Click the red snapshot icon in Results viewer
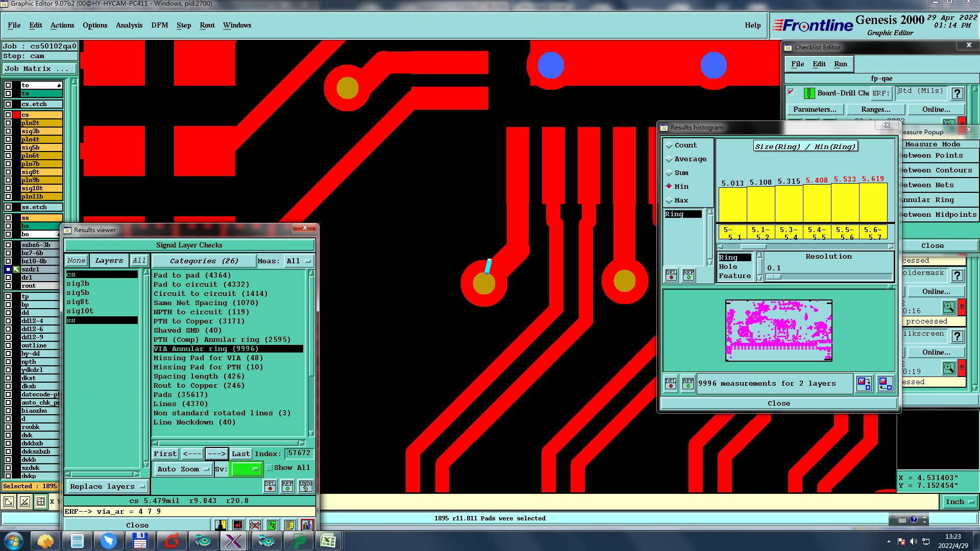Screen dimensions: 980x551 tap(237, 525)
